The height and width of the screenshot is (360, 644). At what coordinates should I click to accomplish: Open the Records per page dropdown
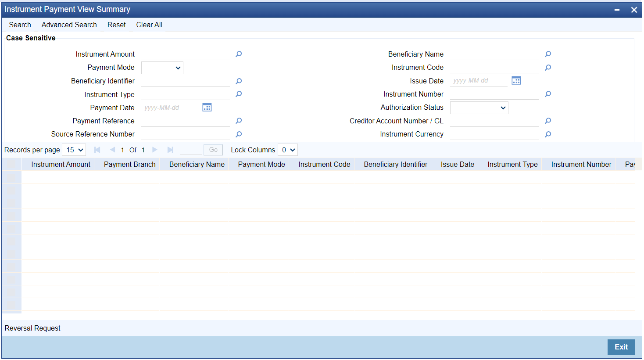pos(74,150)
